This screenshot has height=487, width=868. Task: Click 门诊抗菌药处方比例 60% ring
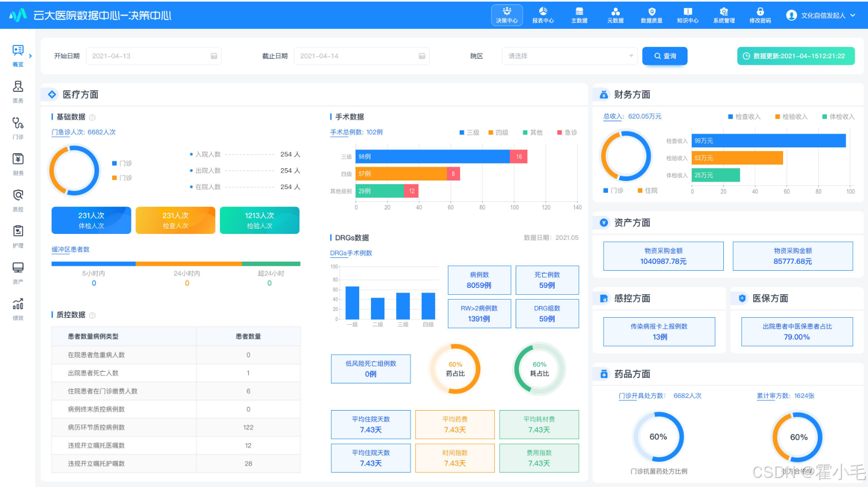[x=658, y=437]
